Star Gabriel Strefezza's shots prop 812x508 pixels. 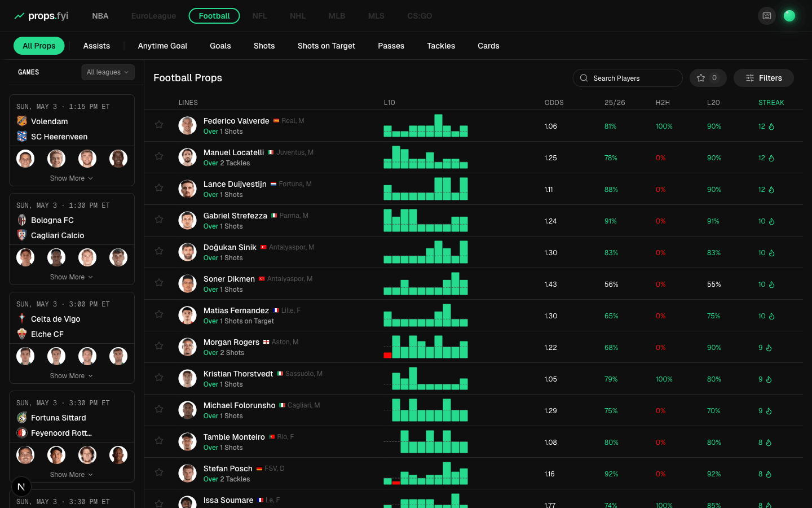click(159, 220)
